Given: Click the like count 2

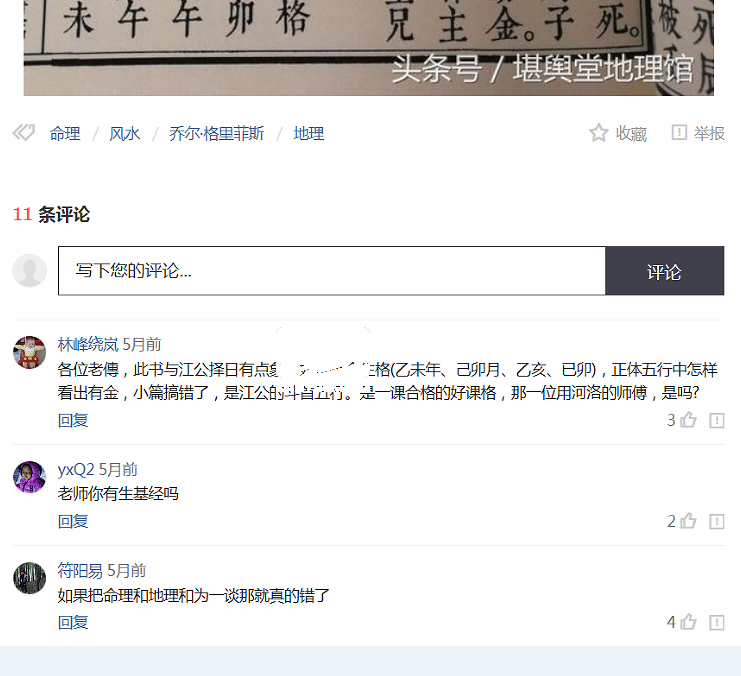Looking at the screenshot, I should [671, 521].
